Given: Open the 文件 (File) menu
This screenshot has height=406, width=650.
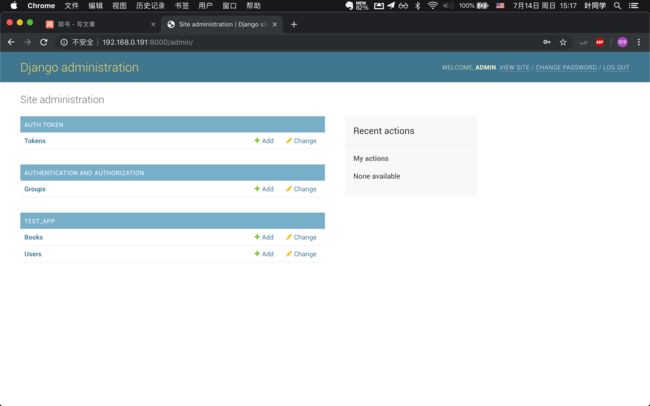Looking at the screenshot, I should 71,6.
